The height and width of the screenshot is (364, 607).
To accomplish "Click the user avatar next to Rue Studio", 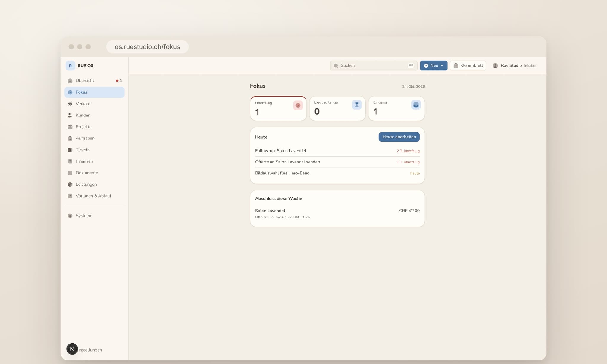I will (495, 66).
